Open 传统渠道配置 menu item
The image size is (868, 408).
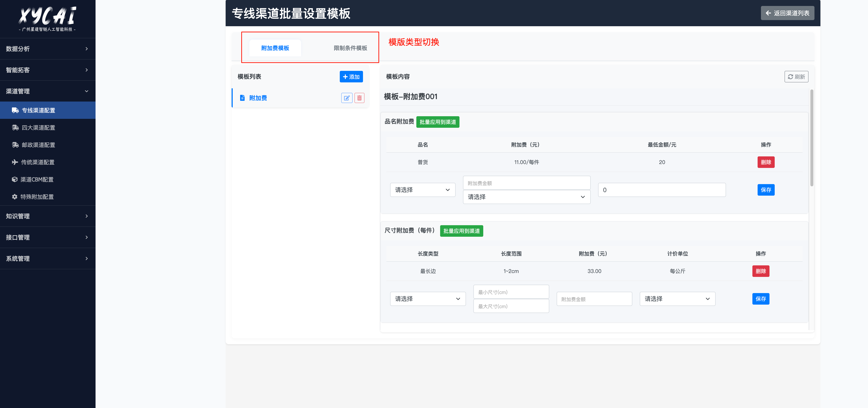click(x=48, y=162)
